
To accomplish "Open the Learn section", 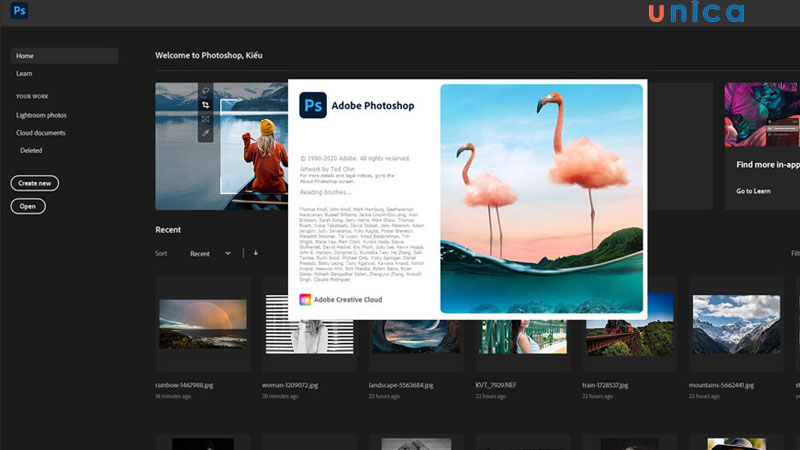I will pyautogui.click(x=24, y=73).
